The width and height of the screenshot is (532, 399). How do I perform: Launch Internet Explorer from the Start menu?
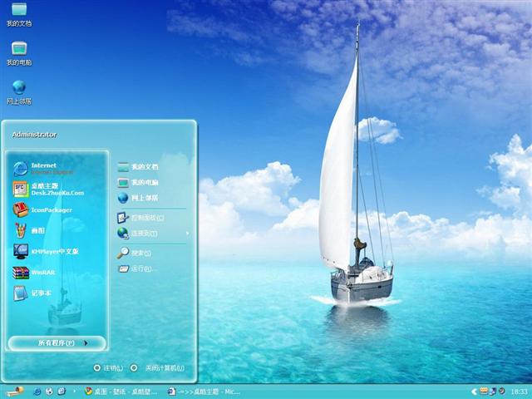[43, 168]
